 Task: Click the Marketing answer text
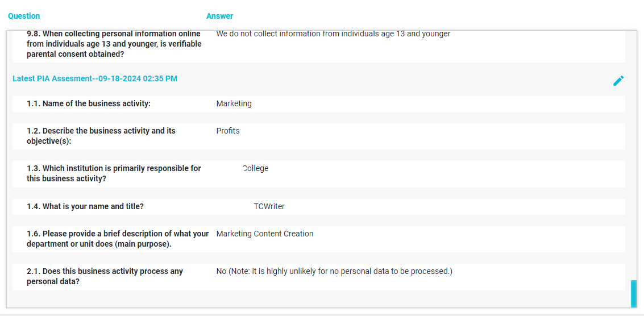pos(234,104)
